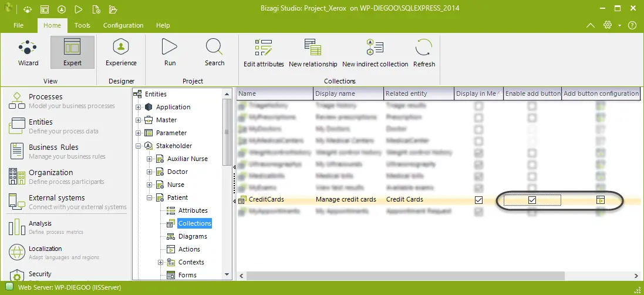Image resolution: width=644 pixels, height=295 pixels.
Task: Refresh the collections list
Action: tap(424, 53)
